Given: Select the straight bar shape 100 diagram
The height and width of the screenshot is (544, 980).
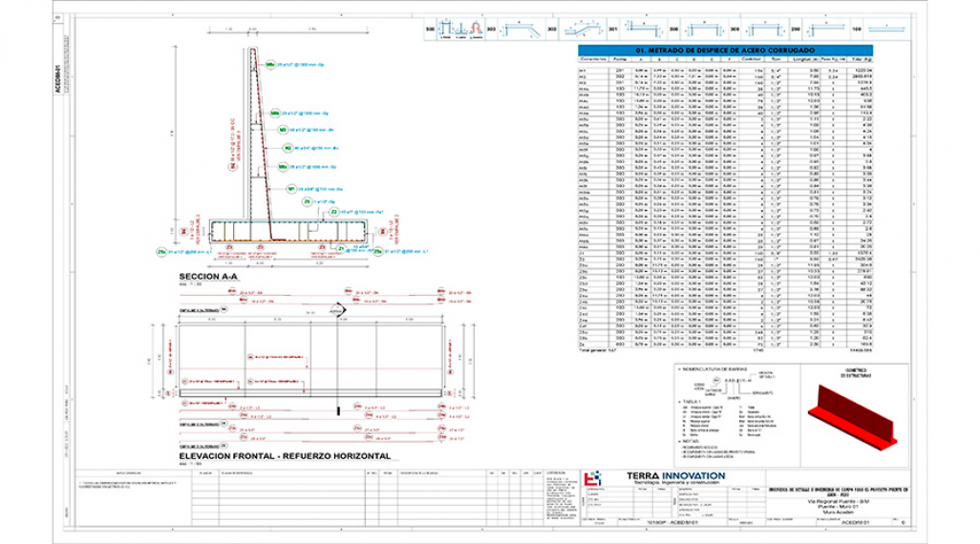Looking at the screenshot, I should pos(886,30).
